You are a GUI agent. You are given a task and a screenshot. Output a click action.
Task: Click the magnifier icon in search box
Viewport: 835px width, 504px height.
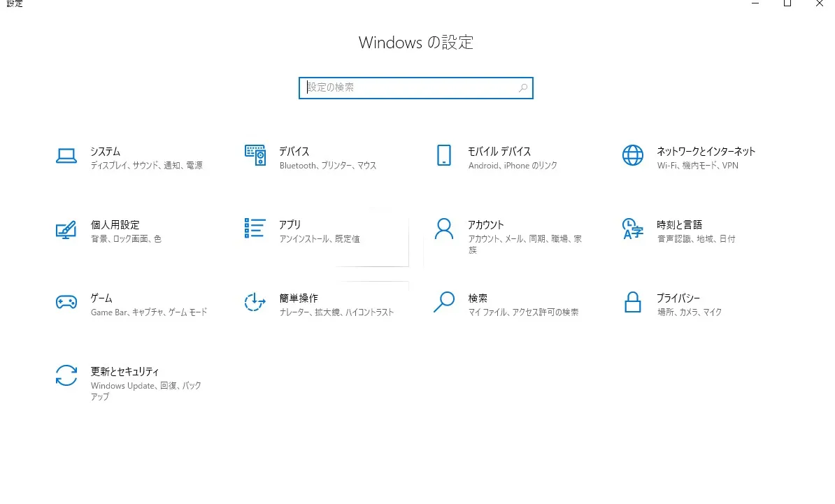523,88
